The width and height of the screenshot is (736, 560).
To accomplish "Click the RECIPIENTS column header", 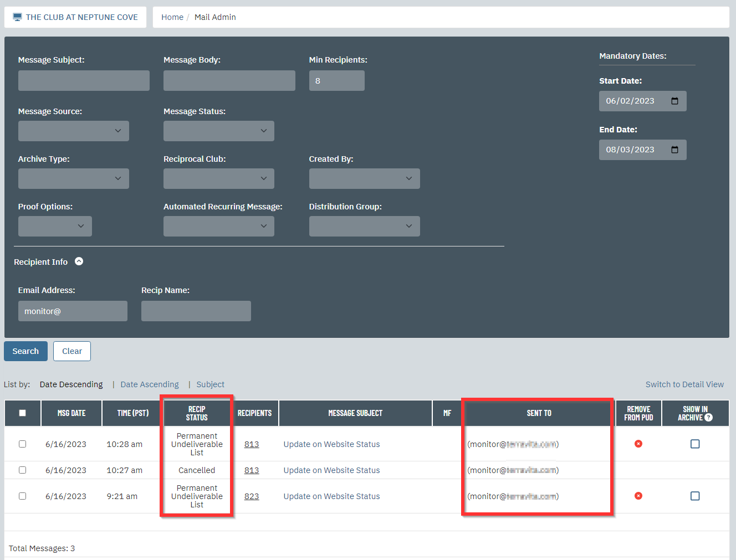I will (x=254, y=413).
